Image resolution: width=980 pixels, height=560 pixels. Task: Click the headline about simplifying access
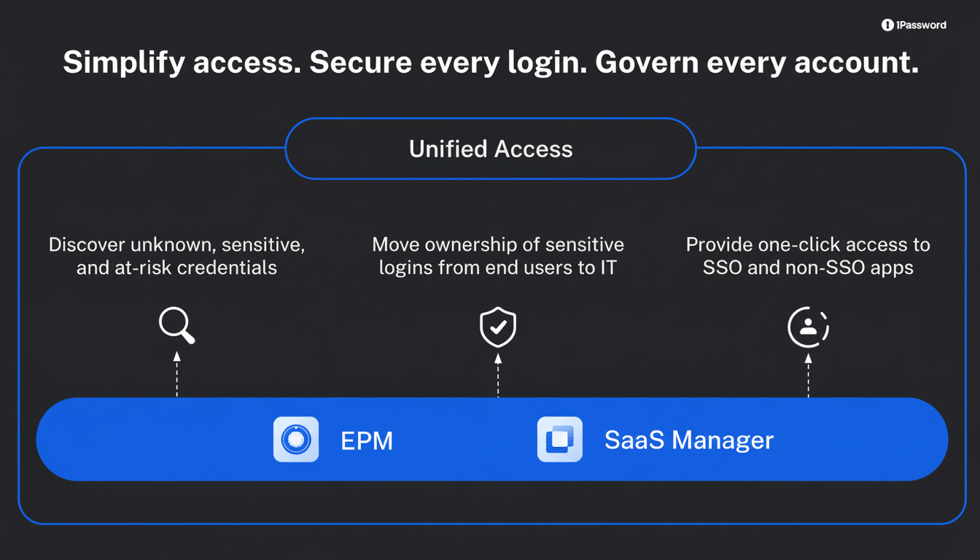coord(490,62)
